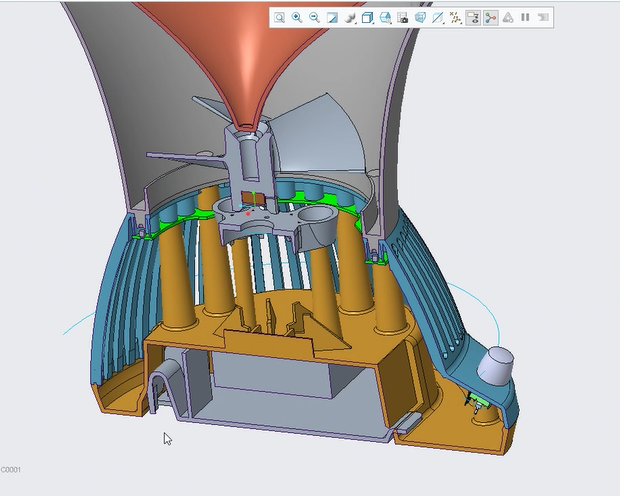Click the triangle simulation display icon
The height and width of the screenshot is (496, 620).
pos(508,18)
